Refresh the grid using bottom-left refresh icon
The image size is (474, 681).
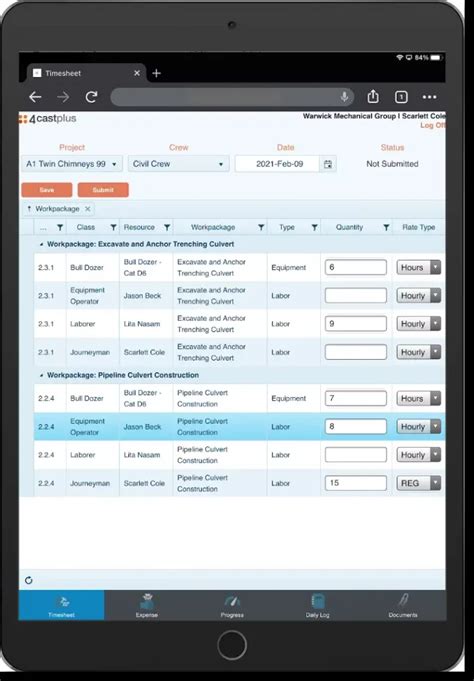pos(29,580)
